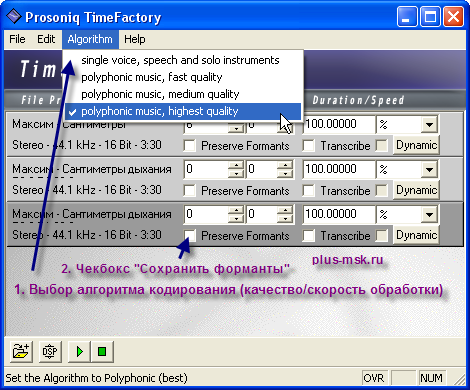This screenshot has width=470, height=390.
Task: Enable Transcribe checkbox in second row
Action: pyautogui.click(x=309, y=191)
